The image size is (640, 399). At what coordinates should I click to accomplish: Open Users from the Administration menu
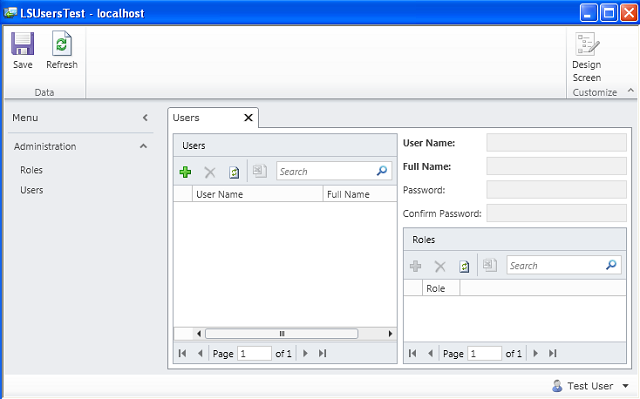click(x=31, y=190)
